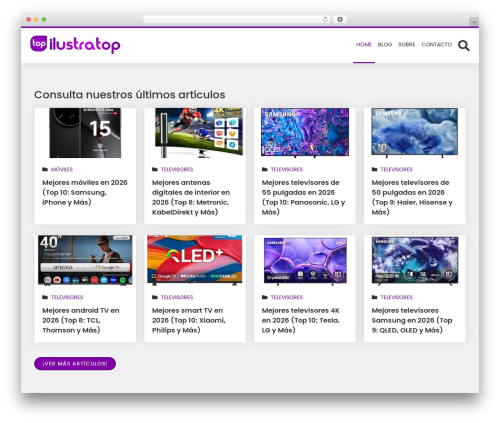Open the SOBRE menu item
Viewport: 500px width, 423px height.
click(407, 44)
